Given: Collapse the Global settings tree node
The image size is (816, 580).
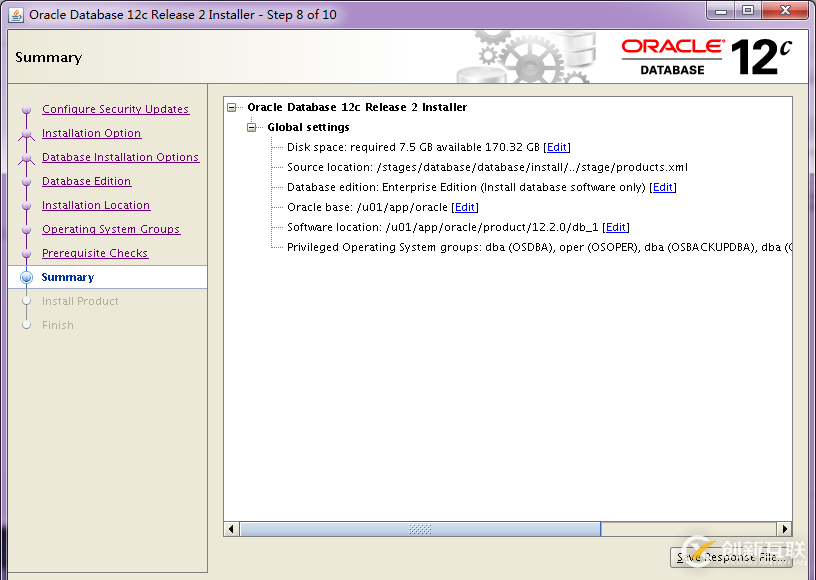Looking at the screenshot, I should point(252,127).
